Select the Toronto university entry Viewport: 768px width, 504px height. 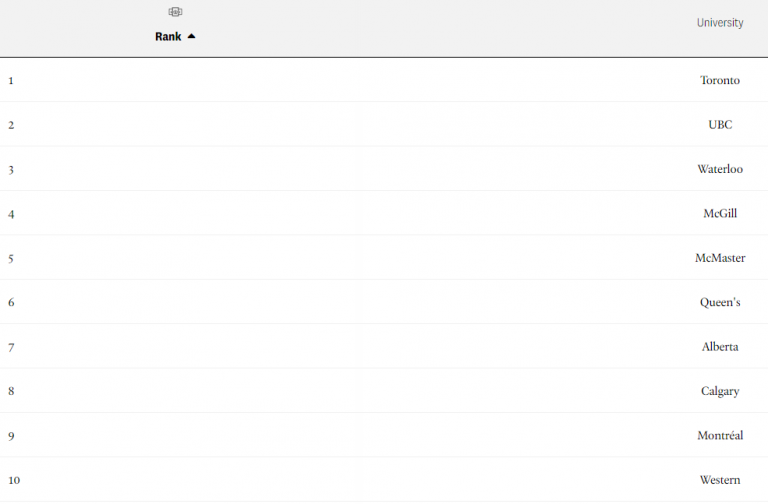(x=720, y=80)
